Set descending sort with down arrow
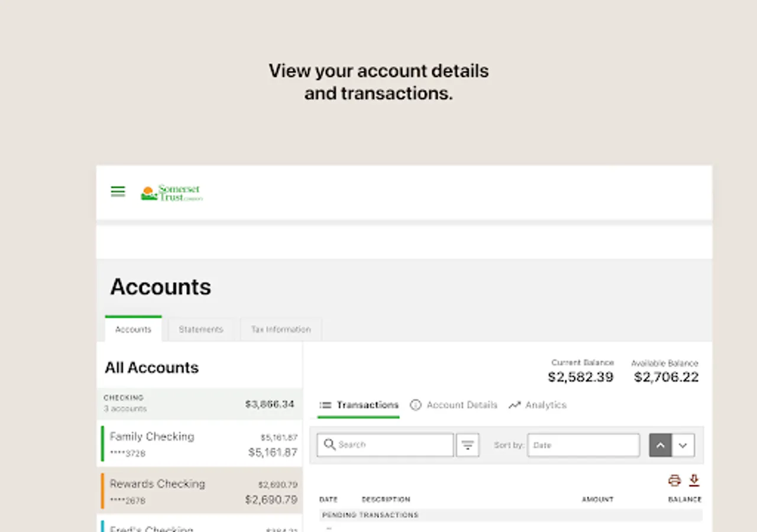This screenshot has height=532, width=757. pos(683,445)
